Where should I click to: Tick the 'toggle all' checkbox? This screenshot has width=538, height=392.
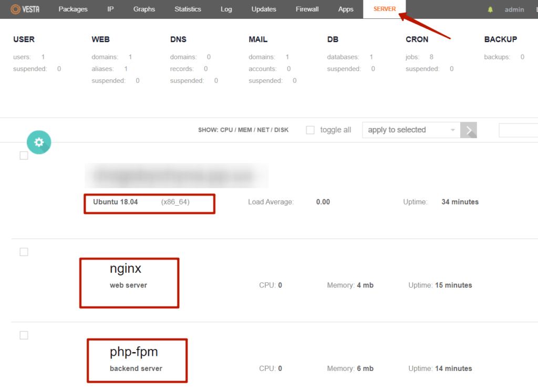click(x=311, y=130)
